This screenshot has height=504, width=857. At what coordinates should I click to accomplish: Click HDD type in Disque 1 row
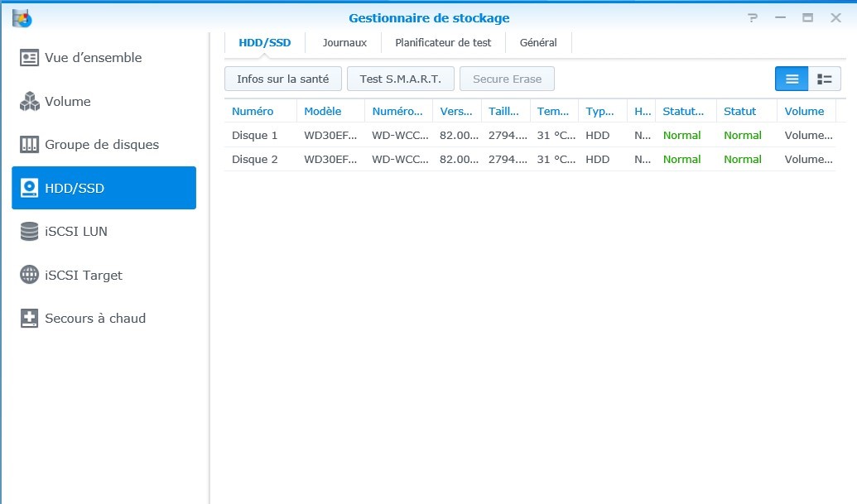pos(597,136)
